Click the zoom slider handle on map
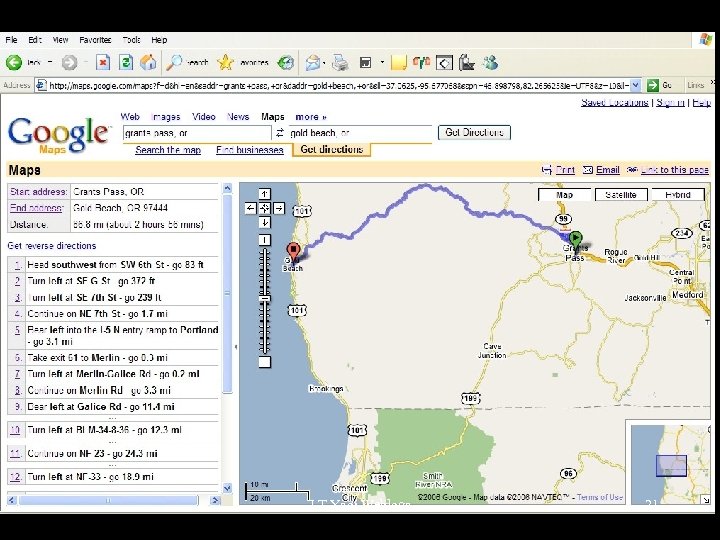Screen dimensions: 720x540 pos(264,299)
